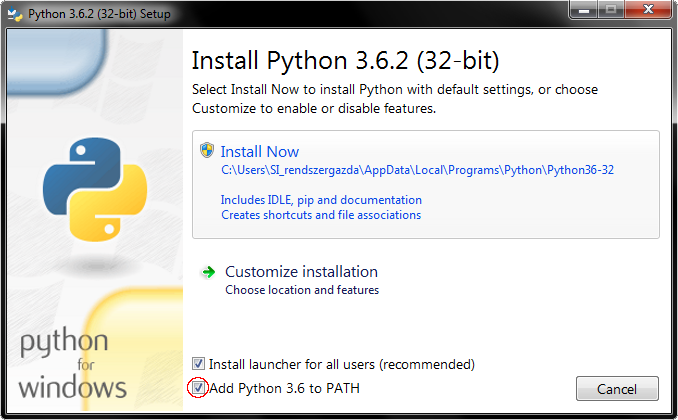Click the 'Python 3.6.2 (32-bit) Setup' title text

point(99,14)
